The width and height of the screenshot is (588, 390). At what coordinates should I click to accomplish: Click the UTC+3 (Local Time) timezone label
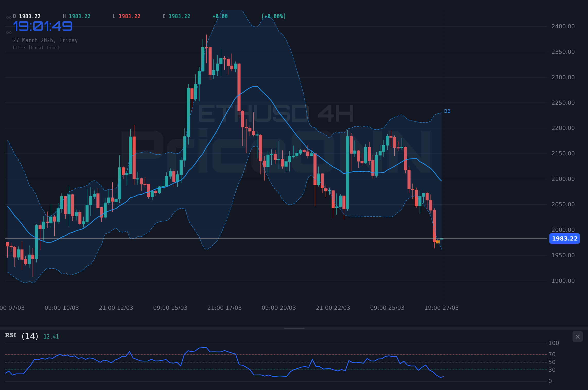(36, 48)
